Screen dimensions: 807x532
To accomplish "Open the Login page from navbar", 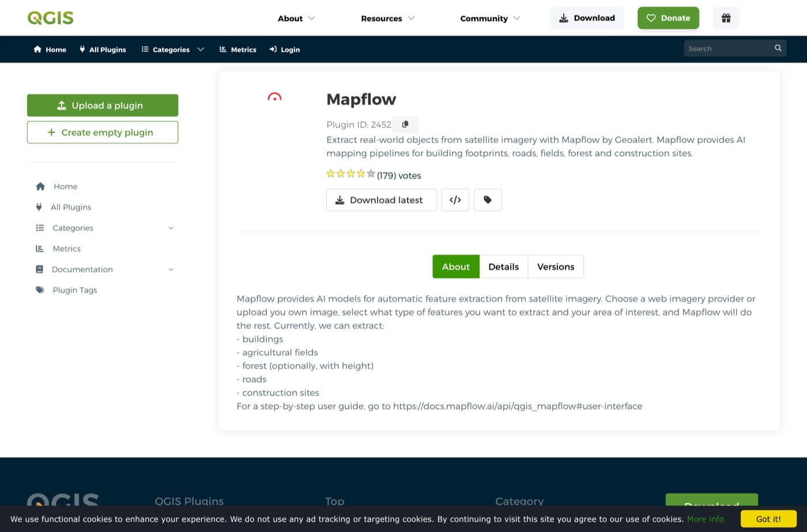I will (x=285, y=50).
